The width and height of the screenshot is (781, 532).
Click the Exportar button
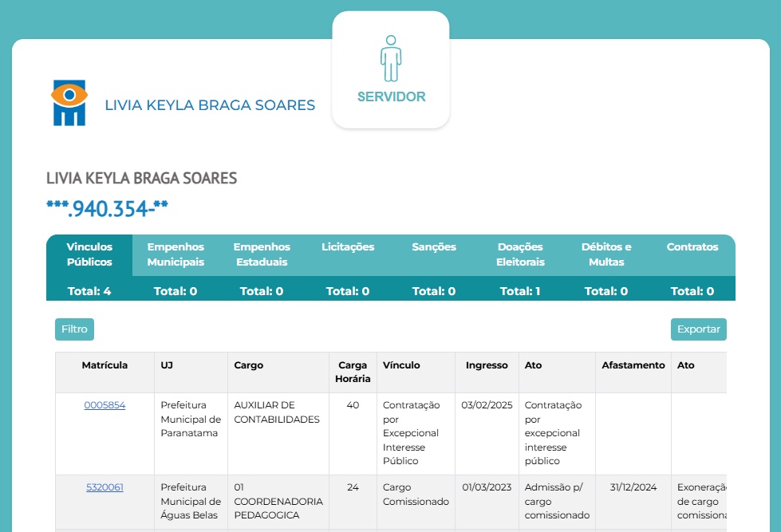pos(698,329)
